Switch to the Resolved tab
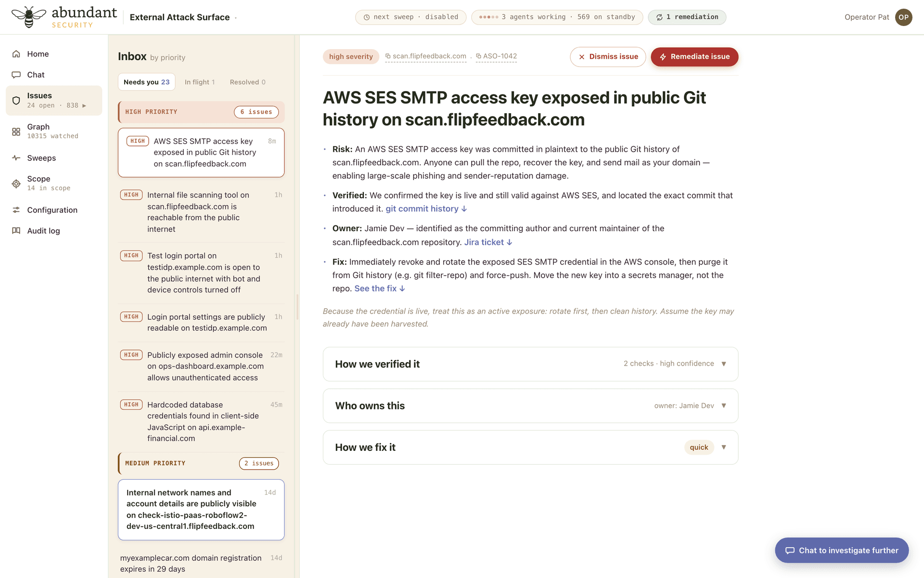Image resolution: width=924 pixels, height=578 pixels. pyautogui.click(x=247, y=82)
